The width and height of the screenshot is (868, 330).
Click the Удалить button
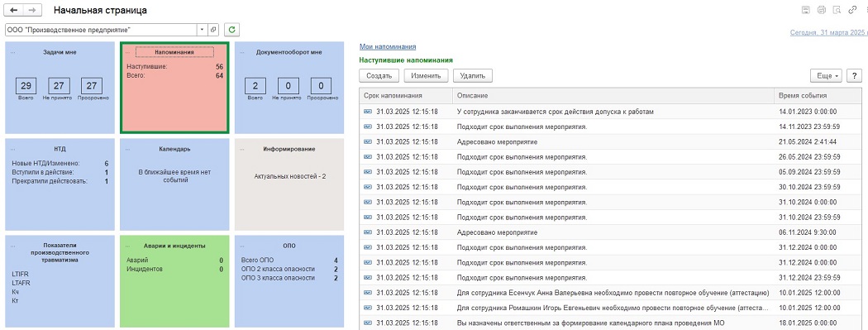tap(473, 76)
